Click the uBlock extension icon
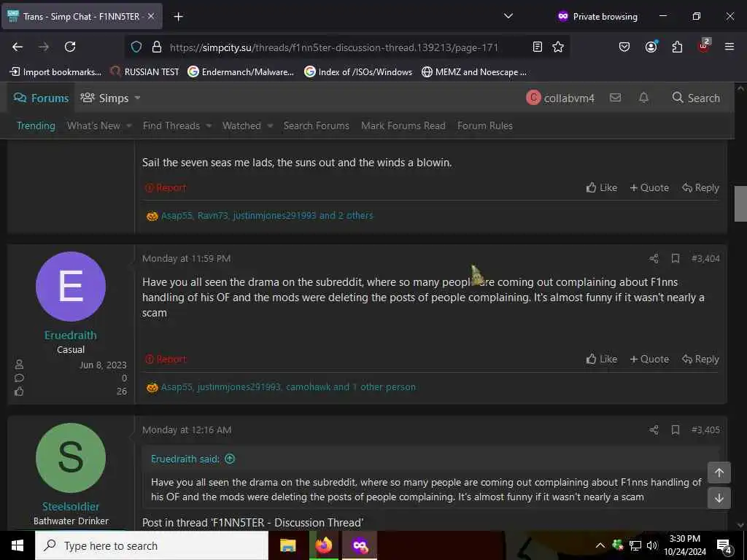The height and width of the screenshot is (560, 747). tap(704, 46)
